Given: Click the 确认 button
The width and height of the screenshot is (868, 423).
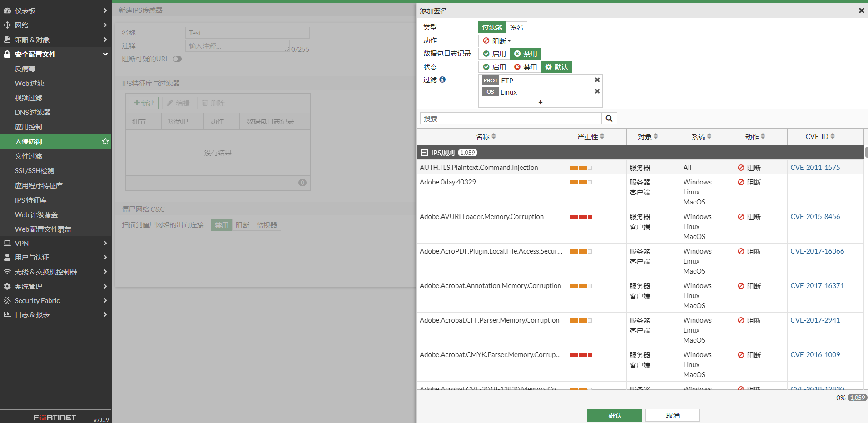Looking at the screenshot, I should click(614, 415).
